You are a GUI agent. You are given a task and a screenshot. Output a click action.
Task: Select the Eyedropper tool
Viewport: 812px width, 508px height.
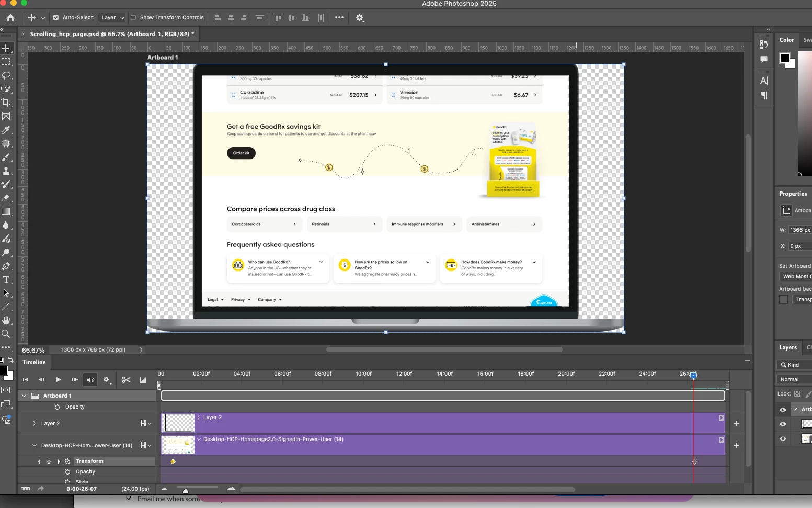point(6,130)
